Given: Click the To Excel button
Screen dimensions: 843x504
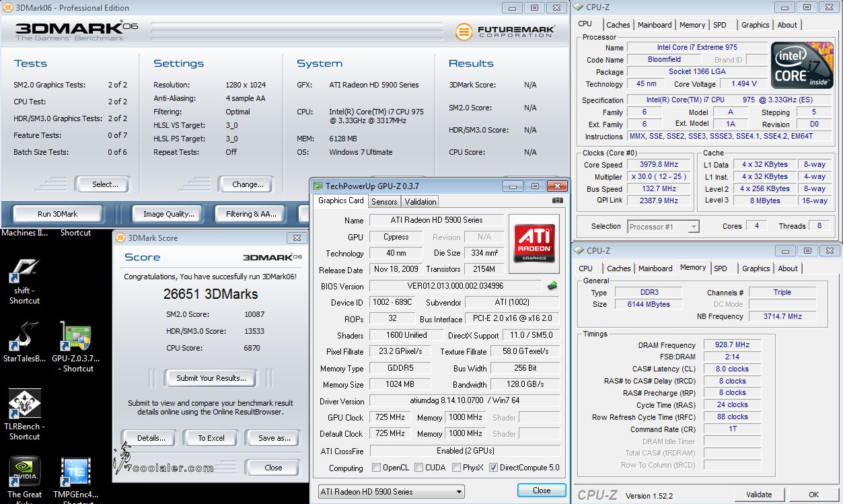Looking at the screenshot, I should point(211,438).
